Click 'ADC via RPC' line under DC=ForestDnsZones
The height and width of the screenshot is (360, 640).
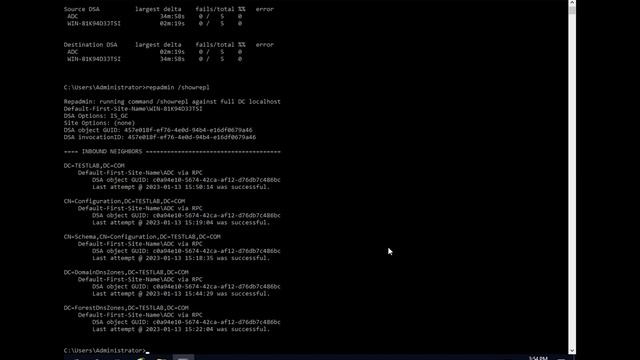pyautogui.click(x=140, y=315)
